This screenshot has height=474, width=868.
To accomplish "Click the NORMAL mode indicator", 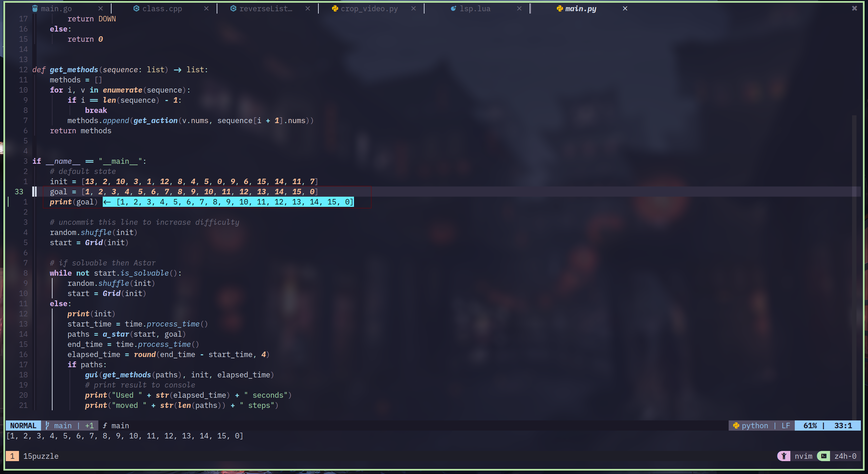I will (23, 426).
